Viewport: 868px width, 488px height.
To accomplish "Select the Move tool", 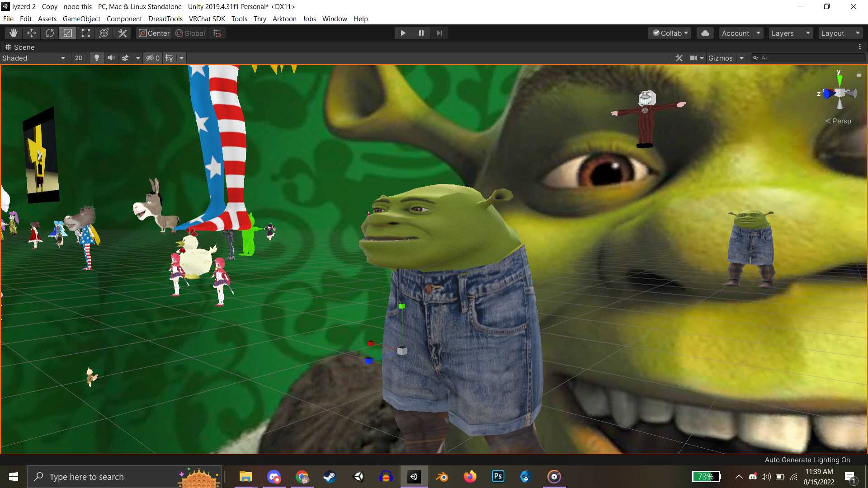I will tap(32, 33).
